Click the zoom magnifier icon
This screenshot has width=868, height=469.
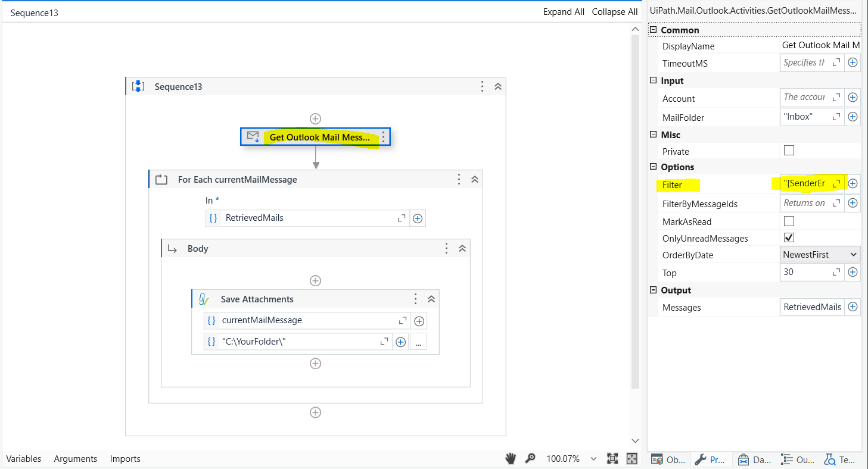tap(530, 458)
